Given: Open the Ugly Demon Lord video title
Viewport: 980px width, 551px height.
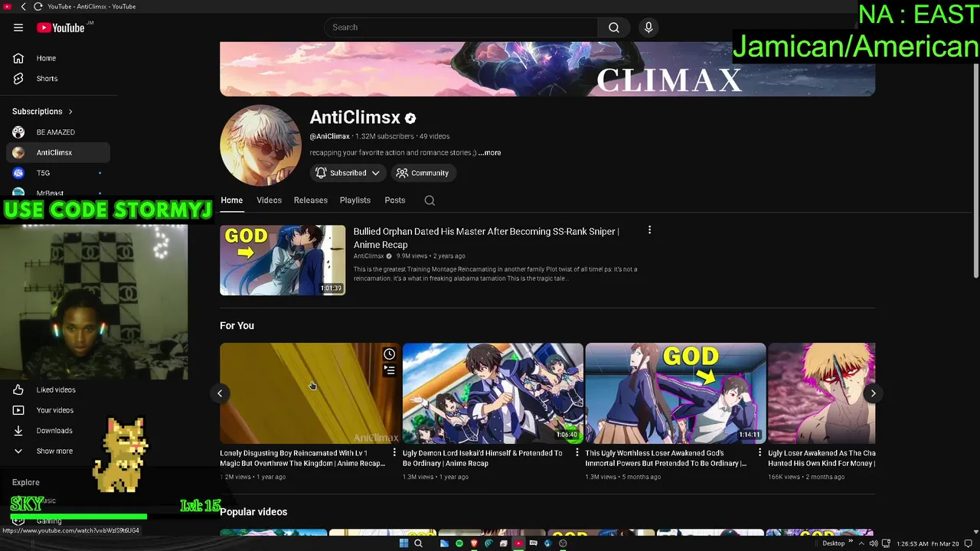Looking at the screenshot, I should [482, 458].
